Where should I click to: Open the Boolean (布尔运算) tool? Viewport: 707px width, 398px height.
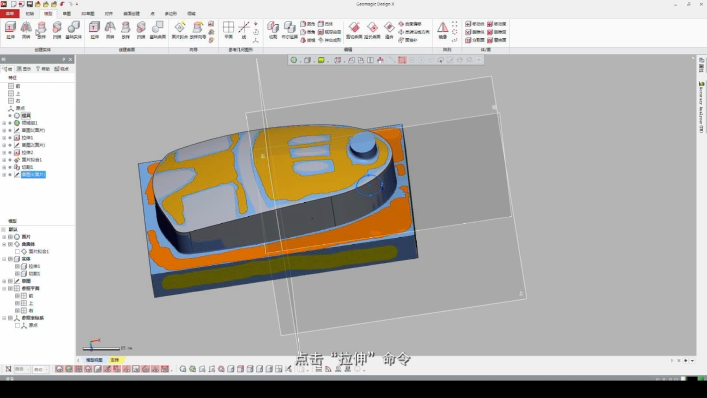point(289,30)
